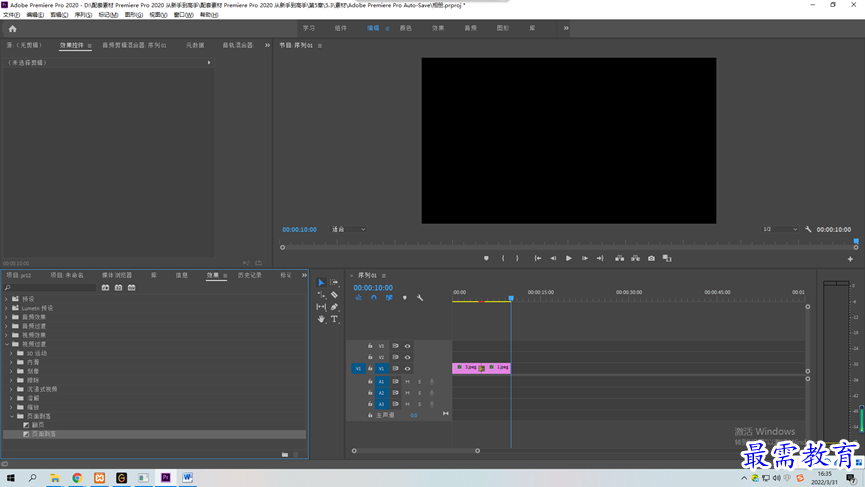
Task: Open the 历史记录 panel tab
Action: 249,275
